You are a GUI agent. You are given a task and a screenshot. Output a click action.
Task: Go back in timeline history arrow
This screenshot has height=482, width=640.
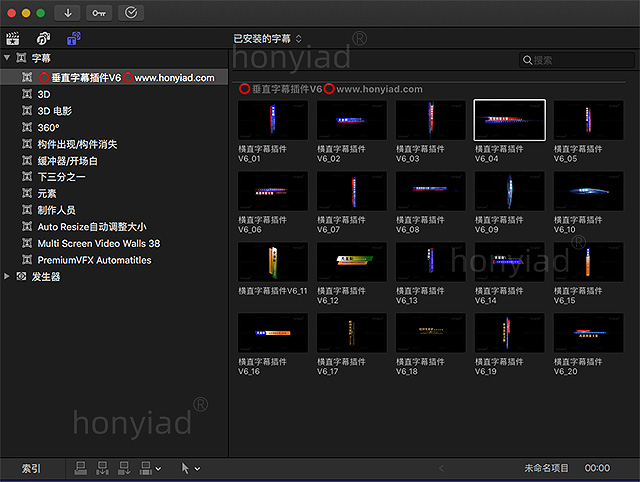[441, 469]
